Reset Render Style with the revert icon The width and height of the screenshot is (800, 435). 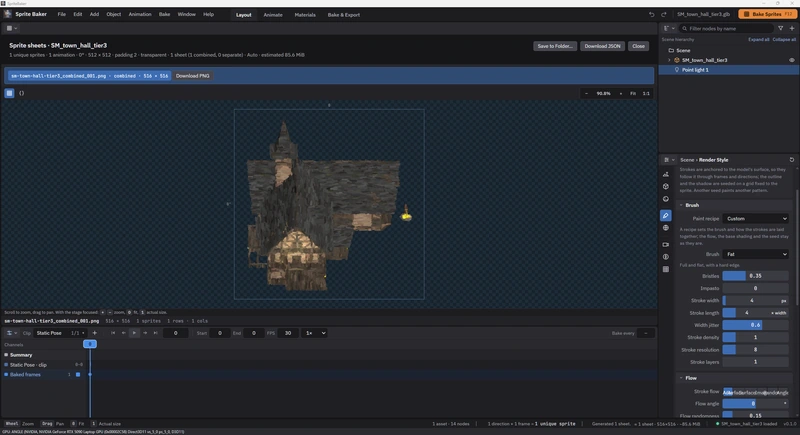[x=792, y=160]
